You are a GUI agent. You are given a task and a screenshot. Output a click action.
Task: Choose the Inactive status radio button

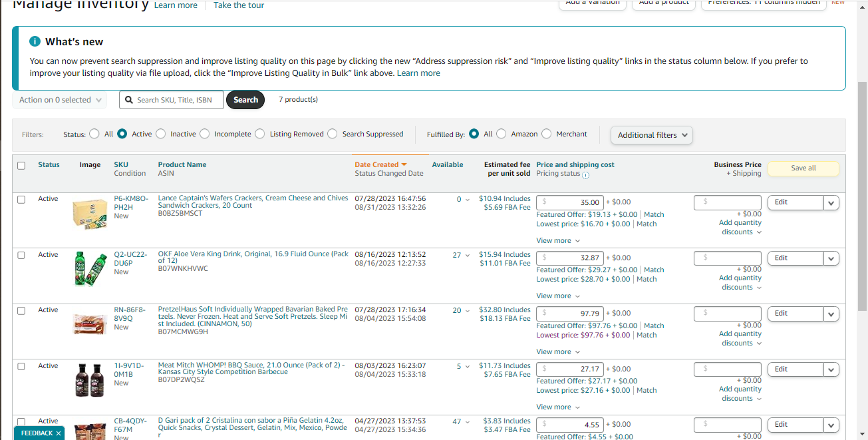(160, 134)
